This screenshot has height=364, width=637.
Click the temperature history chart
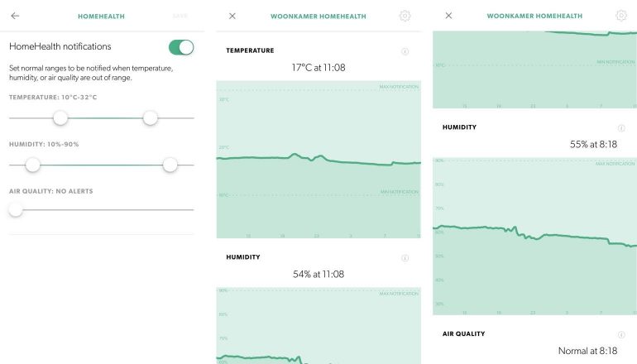point(318,159)
